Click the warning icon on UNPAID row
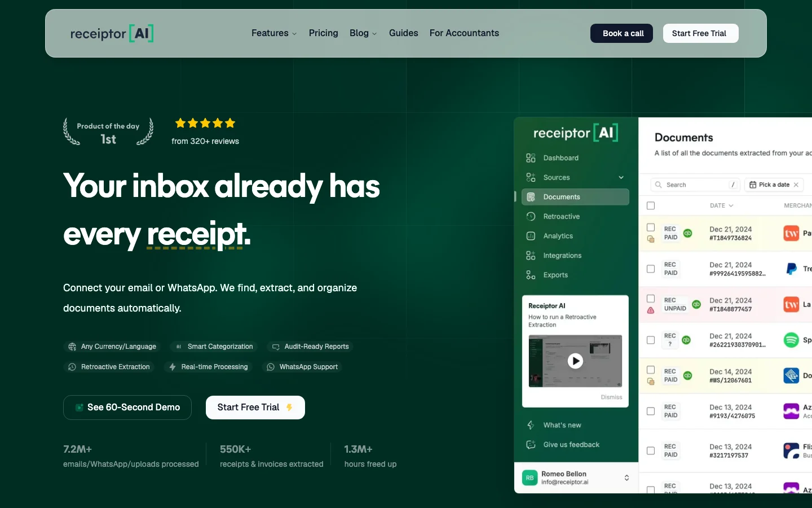Image resolution: width=812 pixels, height=508 pixels. click(x=651, y=310)
